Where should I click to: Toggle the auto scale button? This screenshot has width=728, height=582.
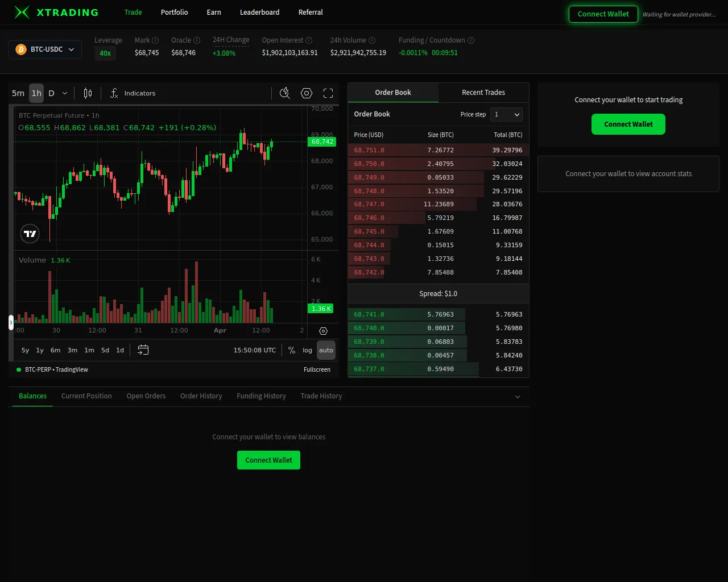point(326,350)
